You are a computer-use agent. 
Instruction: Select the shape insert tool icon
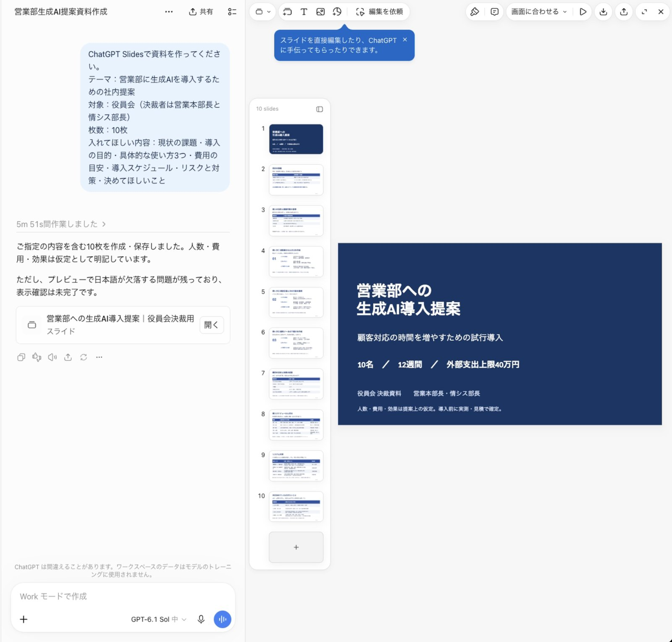pos(287,12)
